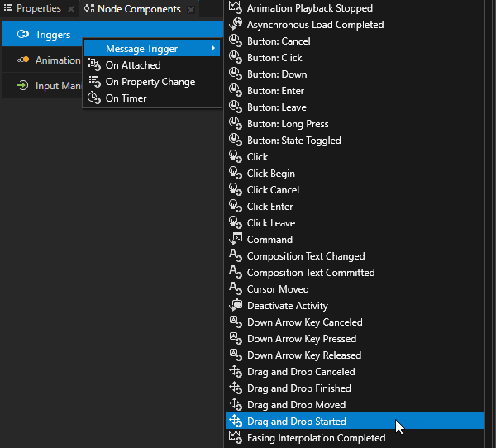Click the Triggers section icon

[23, 34]
